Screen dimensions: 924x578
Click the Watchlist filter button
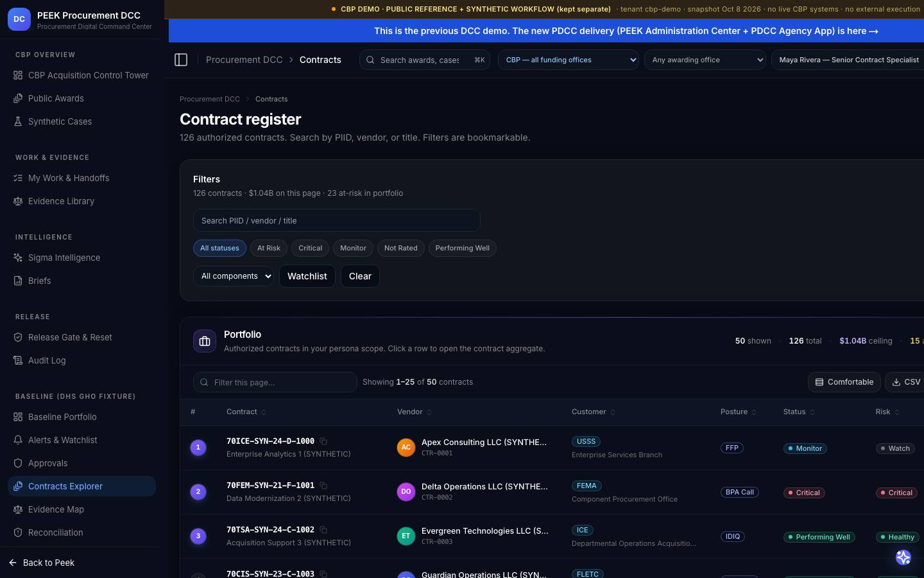(x=307, y=276)
